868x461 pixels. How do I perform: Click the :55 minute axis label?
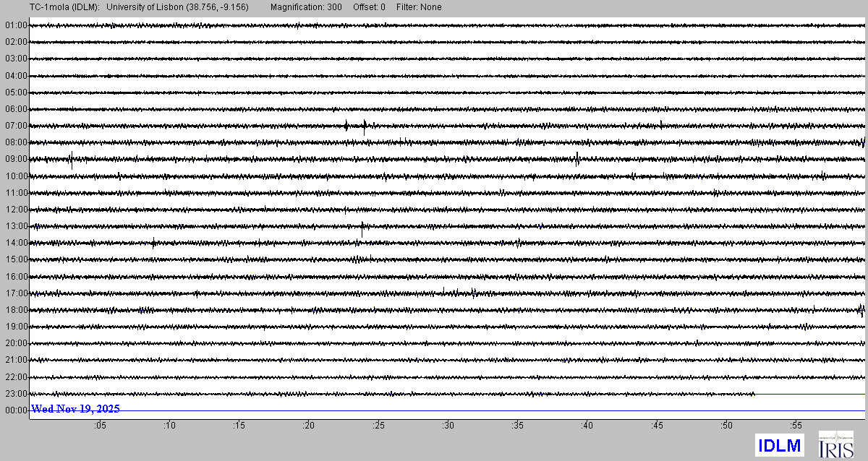796,426
